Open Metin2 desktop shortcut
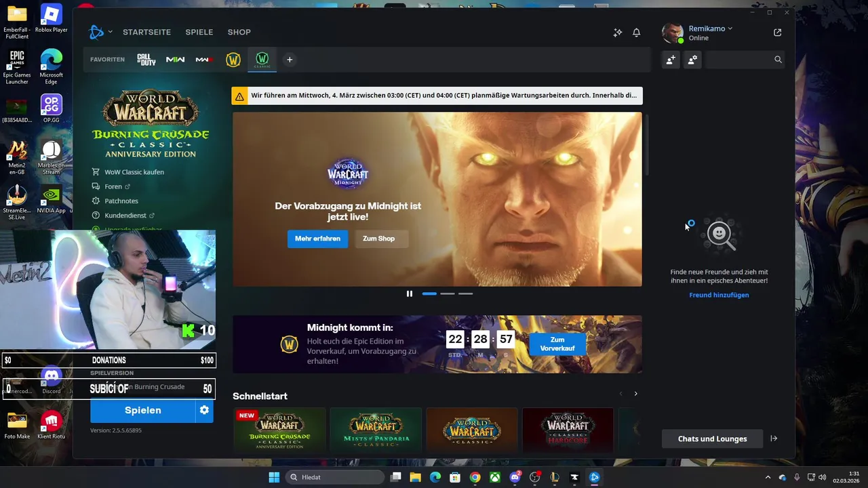 (17, 157)
